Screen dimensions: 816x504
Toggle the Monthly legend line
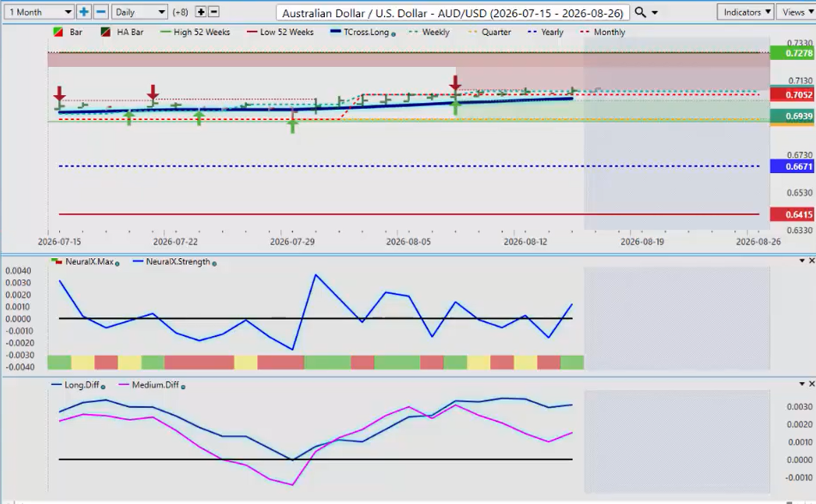603,33
